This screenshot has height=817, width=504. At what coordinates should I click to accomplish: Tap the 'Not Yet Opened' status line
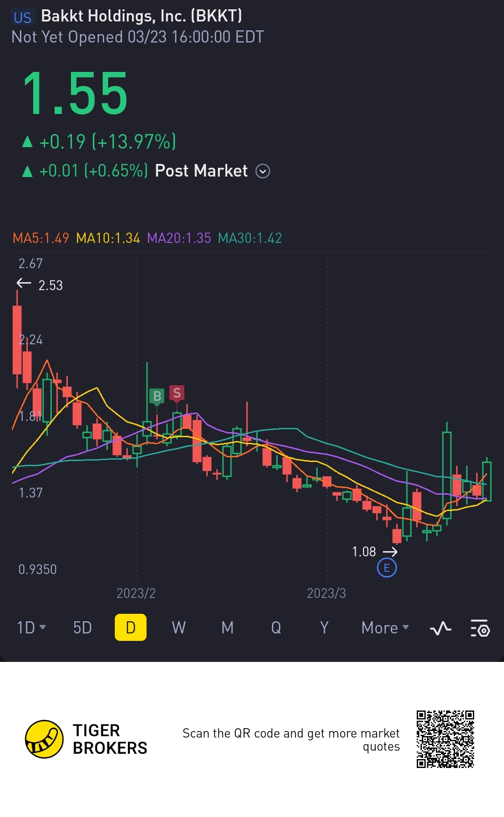[x=138, y=37]
